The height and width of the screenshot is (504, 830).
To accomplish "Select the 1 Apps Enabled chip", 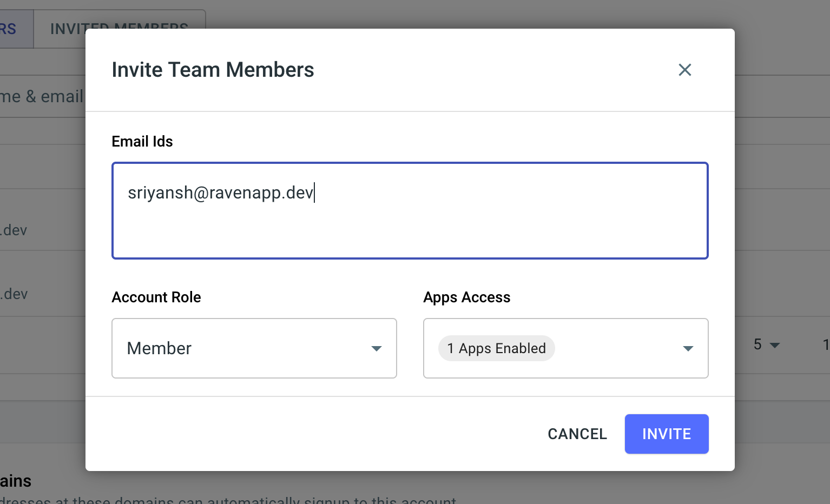I will tap(496, 348).
